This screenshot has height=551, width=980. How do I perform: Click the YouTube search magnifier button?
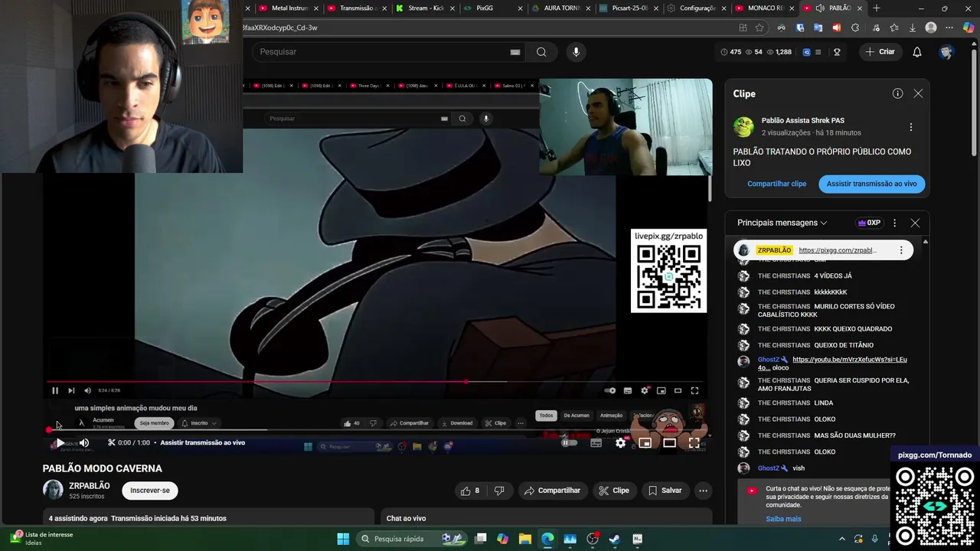click(541, 51)
